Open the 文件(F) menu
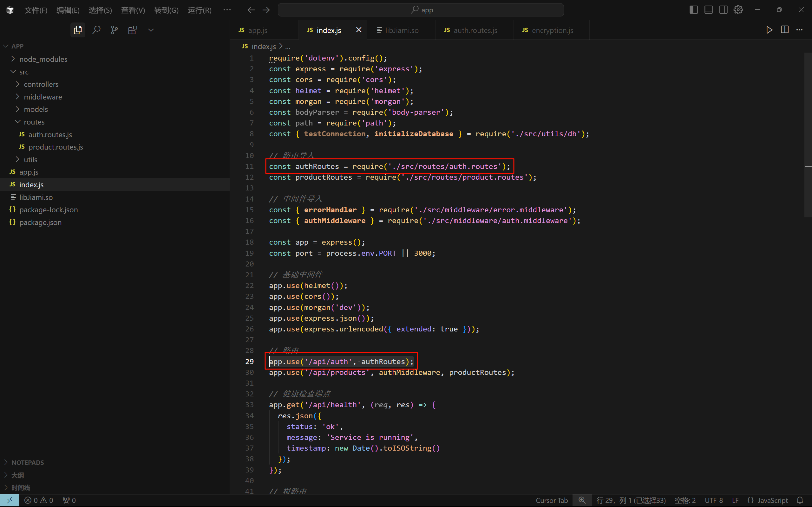The height and width of the screenshot is (507, 812). pos(36,10)
